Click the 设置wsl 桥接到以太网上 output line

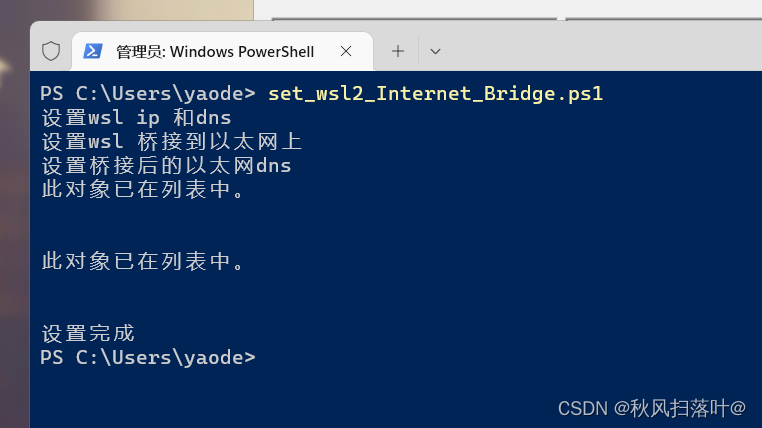(171, 142)
